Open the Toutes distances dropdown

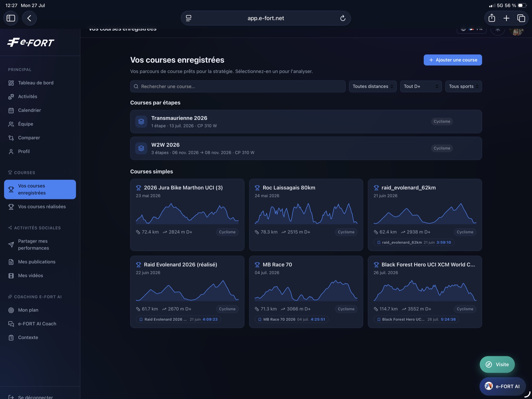[x=373, y=86]
